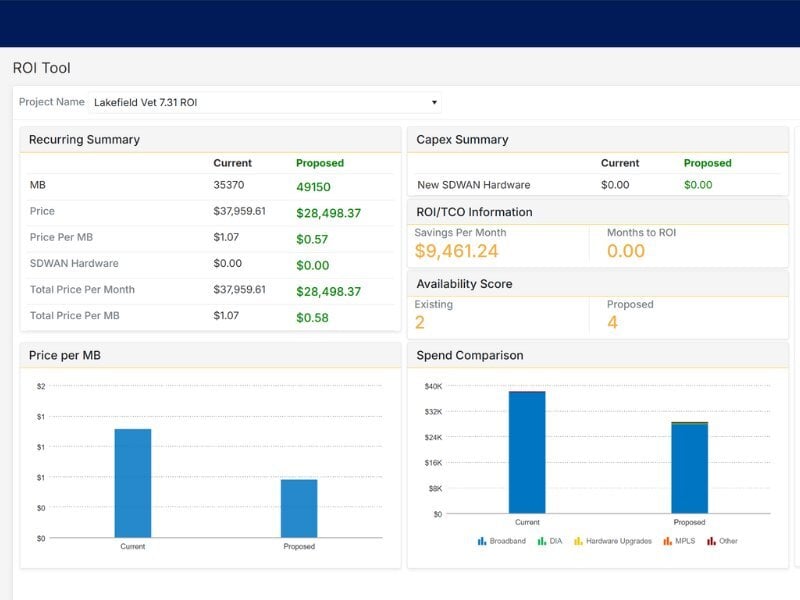Image resolution: width=800 pixels, height=600 pixels.
Task: Select the Current bar in Price per MB chart
Action: coord(133,483)
